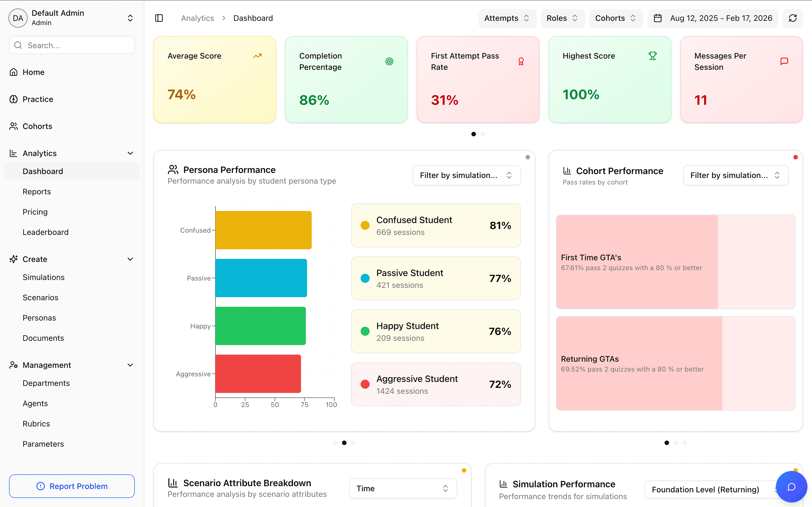Screen dimensions: 812x507
Task: Click the Persona Performance header icon
Action: 173,169
